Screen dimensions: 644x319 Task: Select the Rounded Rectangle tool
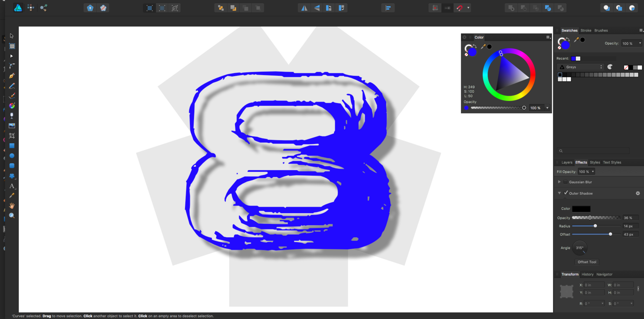tap(12, 166)
